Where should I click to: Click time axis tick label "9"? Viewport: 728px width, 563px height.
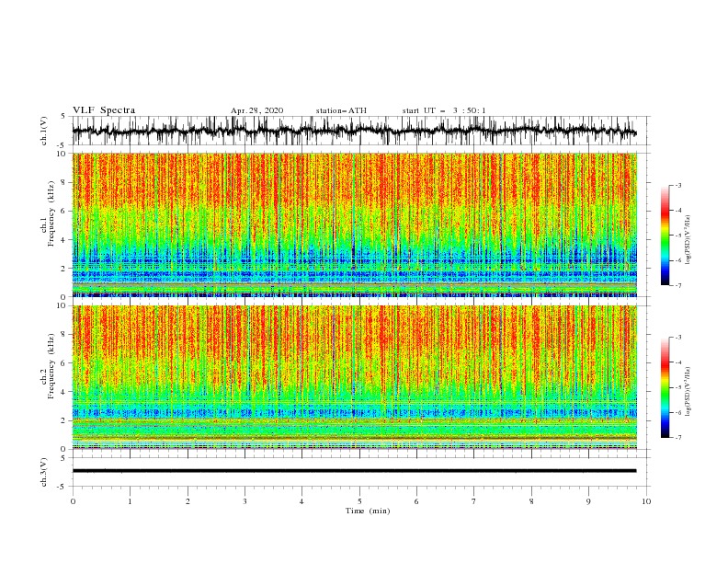pos(588,501)
